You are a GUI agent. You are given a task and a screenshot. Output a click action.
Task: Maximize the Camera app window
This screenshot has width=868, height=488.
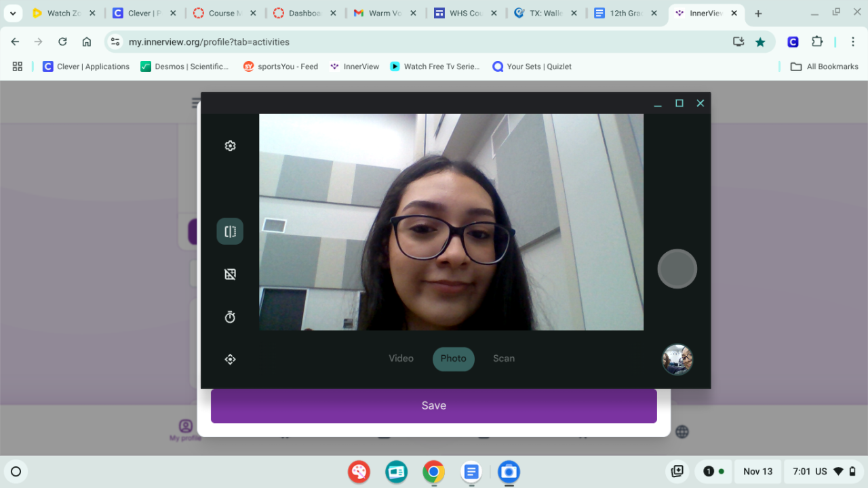[x=679, y=103]
